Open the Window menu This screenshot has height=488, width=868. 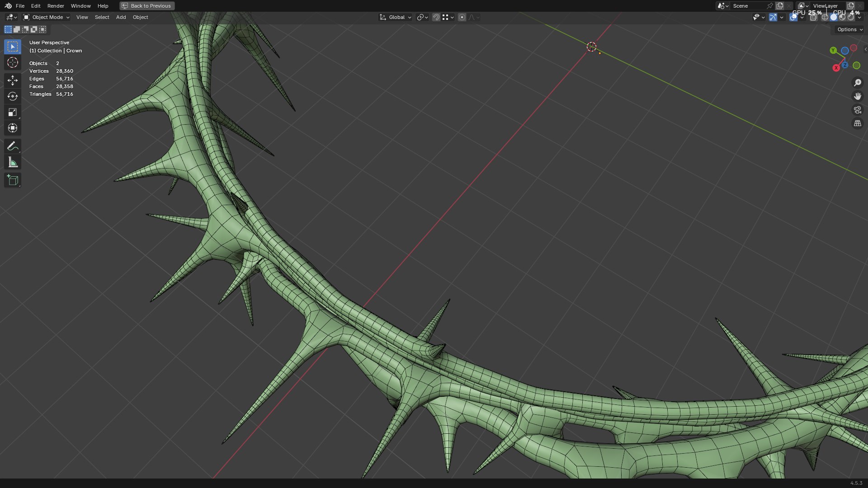coord(80,6)
